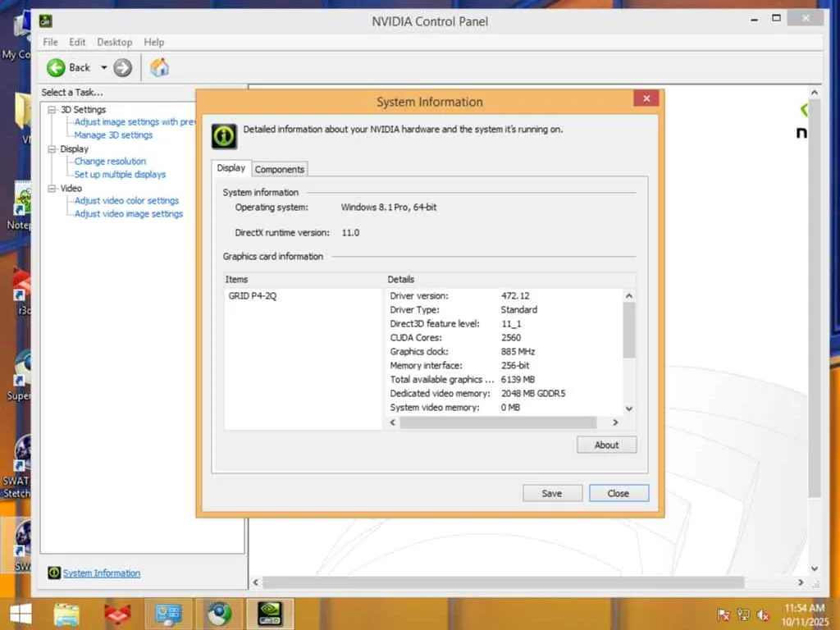Viewport: 840px width, 630px height.
Task: Open Adjust image settings with preview
Action: 135,122
